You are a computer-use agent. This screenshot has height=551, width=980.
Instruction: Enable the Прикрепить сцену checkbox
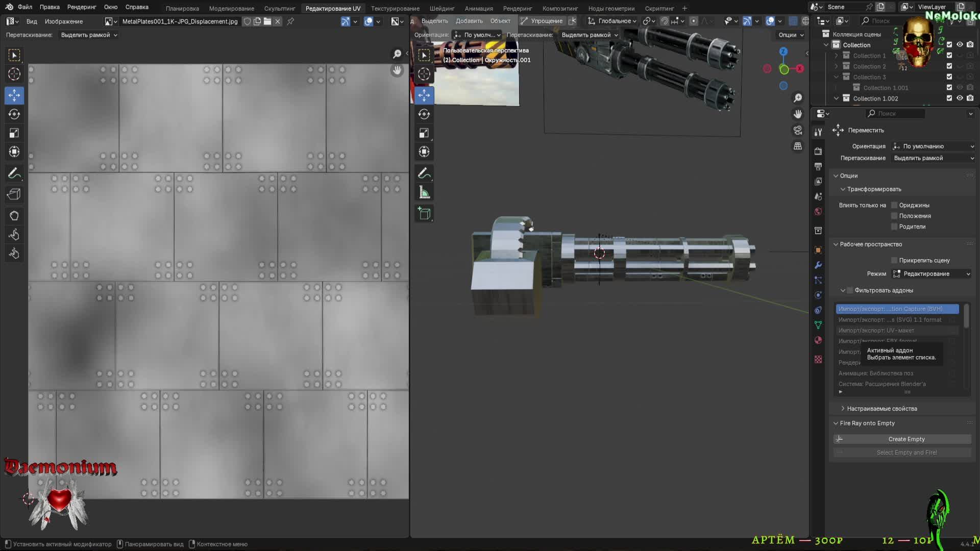click(894, 260)
